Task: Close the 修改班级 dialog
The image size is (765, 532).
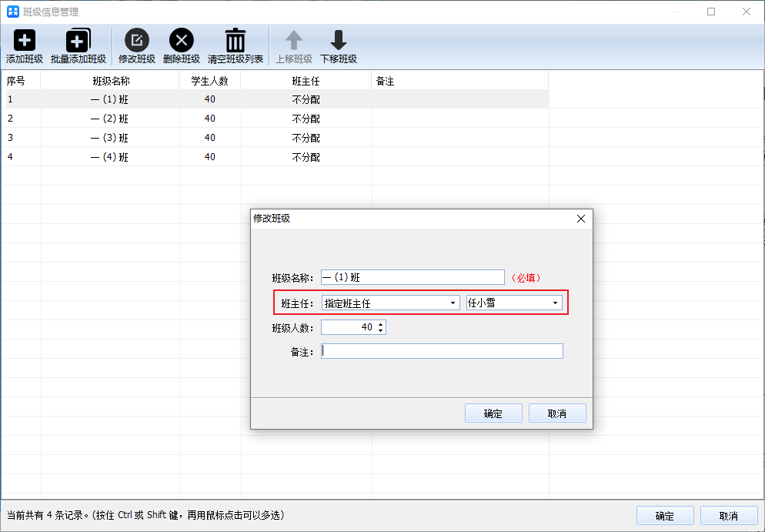Action: 580,219
